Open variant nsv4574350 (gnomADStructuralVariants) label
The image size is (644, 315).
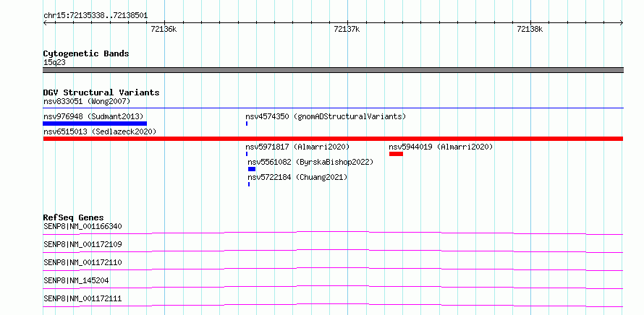click(x=326, y=116)
